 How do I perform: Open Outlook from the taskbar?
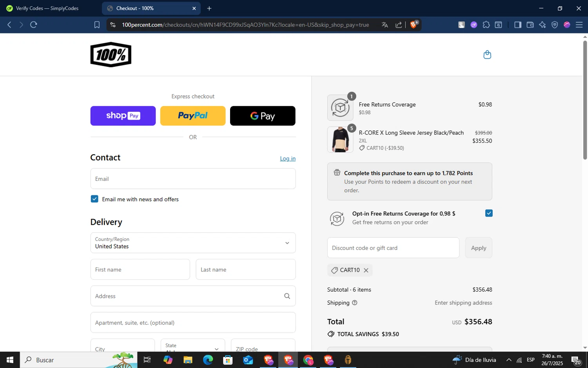[x=248, y=360]
